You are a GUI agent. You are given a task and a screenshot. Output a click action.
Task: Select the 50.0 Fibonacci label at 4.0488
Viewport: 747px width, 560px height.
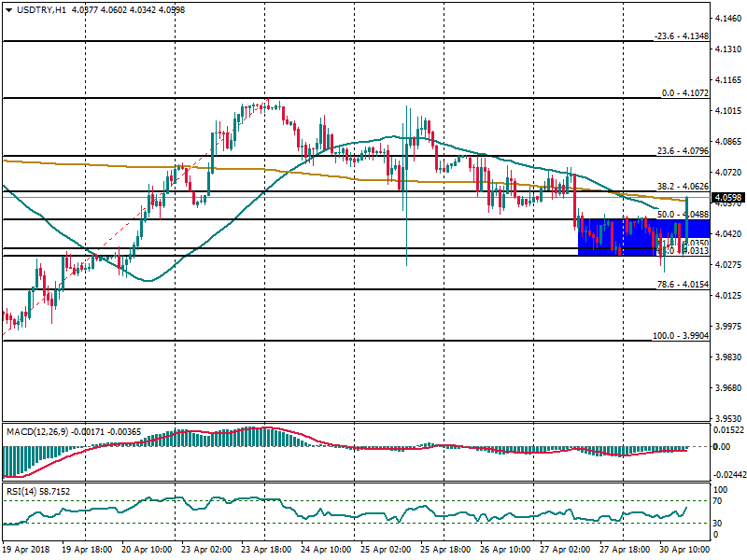click(x=684, y=215)
